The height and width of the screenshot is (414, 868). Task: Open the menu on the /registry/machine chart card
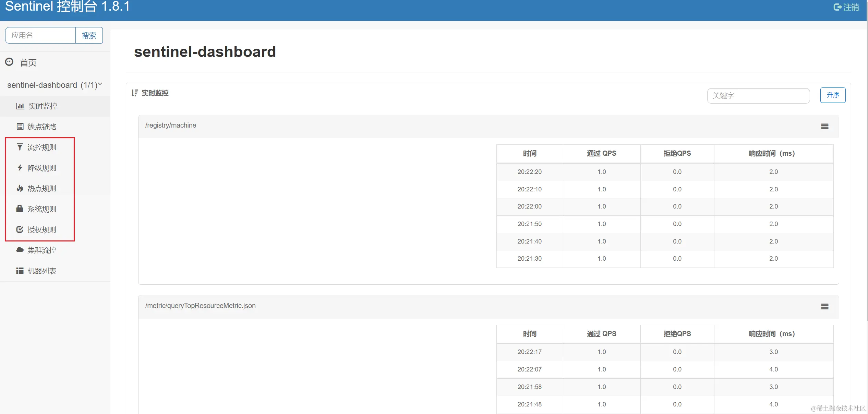(824, 126)
